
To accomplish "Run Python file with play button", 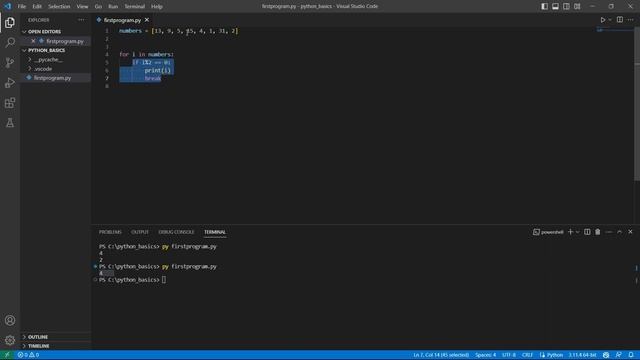I will tap(602, 20).
